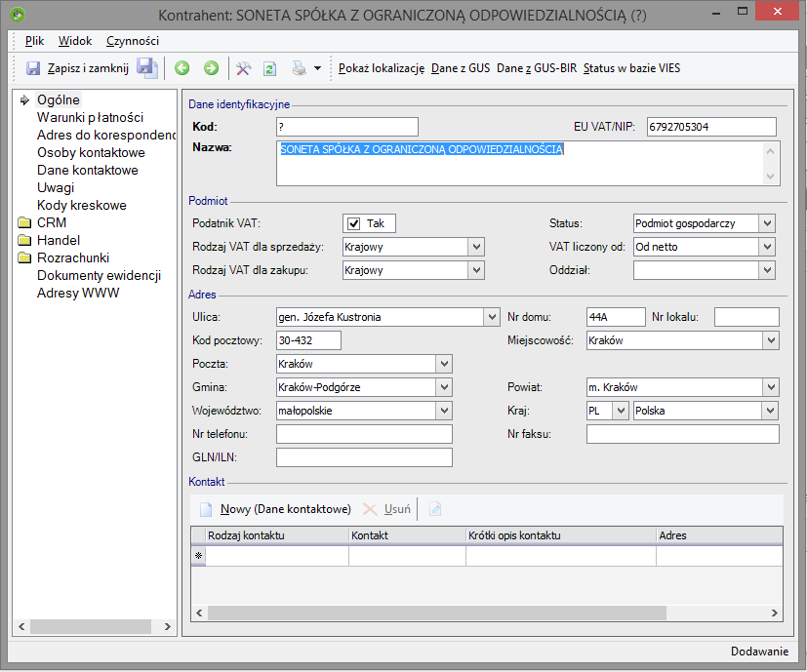Click the Kod pocztowy field
Viewport: 807px width, 672px height.
308,340
